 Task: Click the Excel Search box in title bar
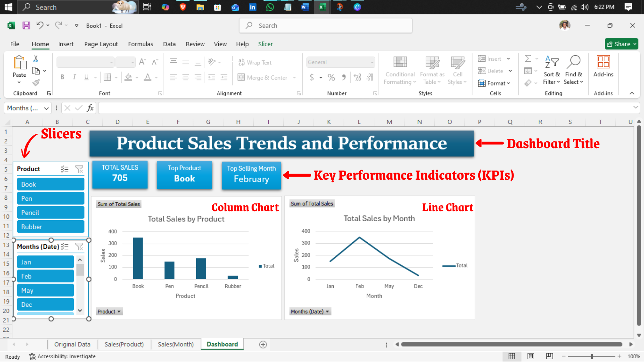pos(325,25)
